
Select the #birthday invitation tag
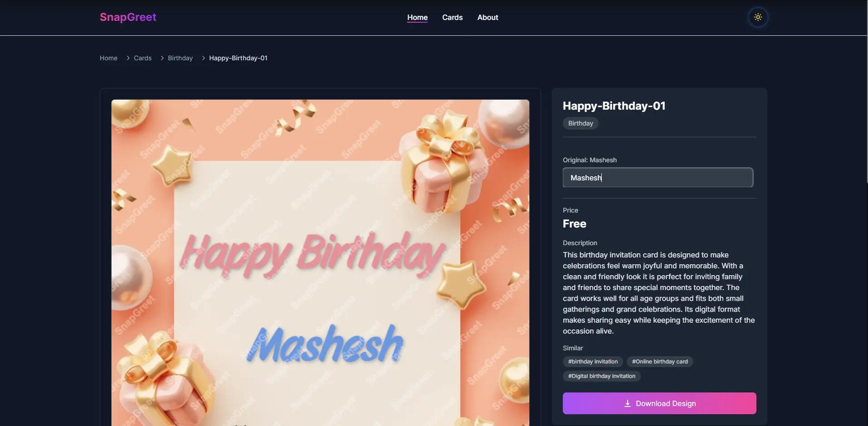click(x=593, y=362)
